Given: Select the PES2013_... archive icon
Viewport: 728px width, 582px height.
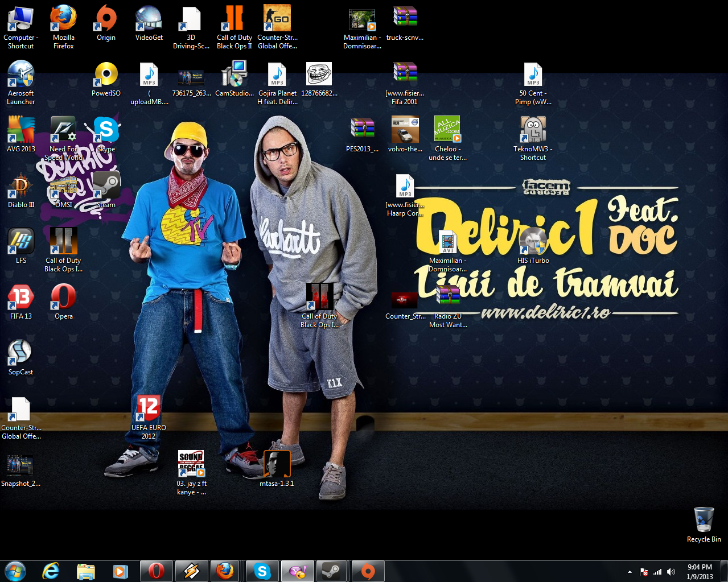Looking at the screenshot, I should click(x=362, y=134).
